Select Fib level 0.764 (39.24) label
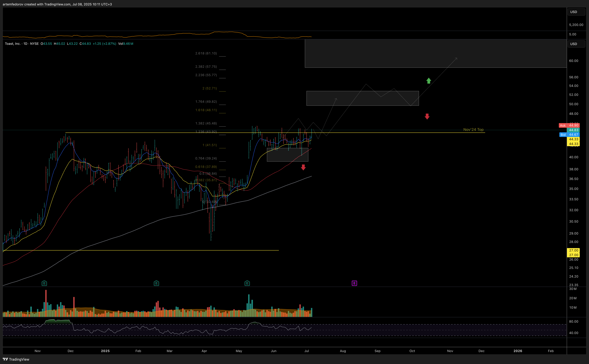Viewport: 589px width, 364px height. [206, 158]
